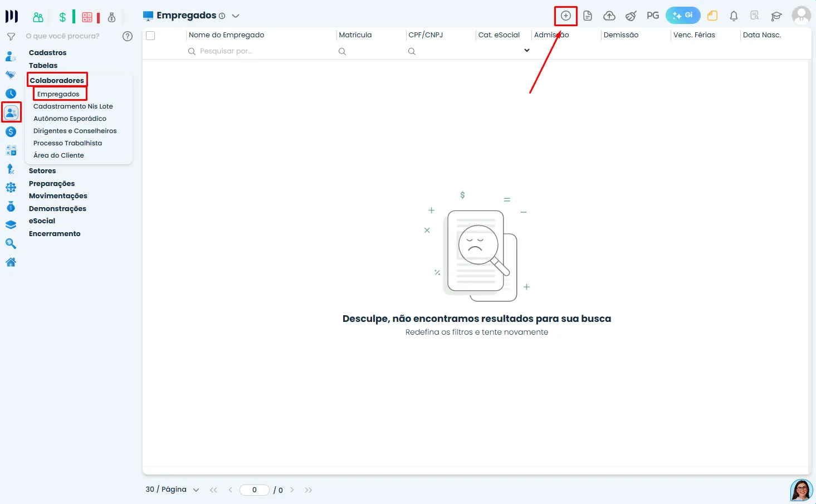This screenshot has width=816, height=504.
Task: Click the page number input field
Action: tap(254, 490)
